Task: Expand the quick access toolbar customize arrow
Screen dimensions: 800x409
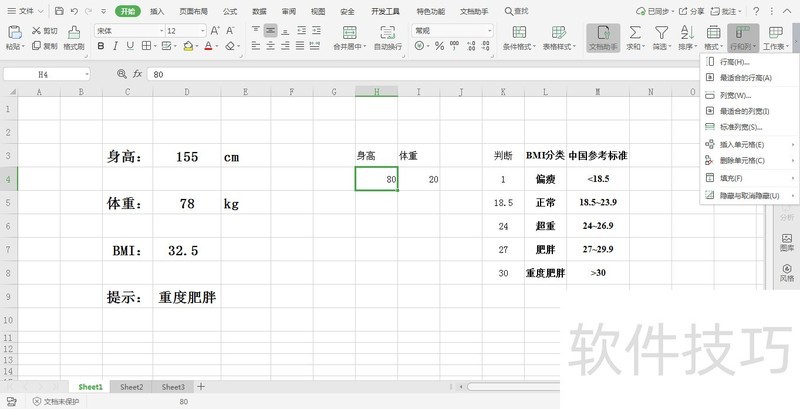Action: click(x=104, y=11)
